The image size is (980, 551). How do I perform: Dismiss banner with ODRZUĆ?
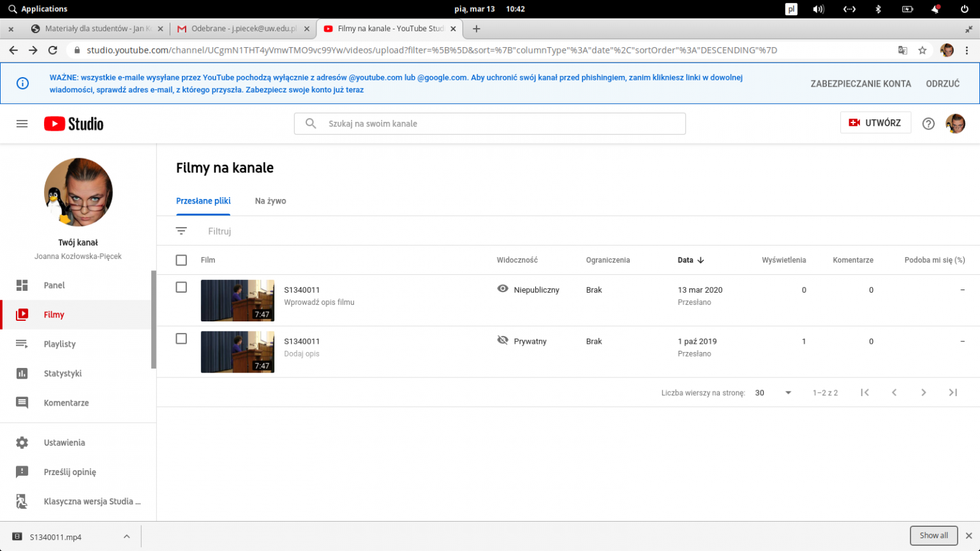(x=942, y=84)
